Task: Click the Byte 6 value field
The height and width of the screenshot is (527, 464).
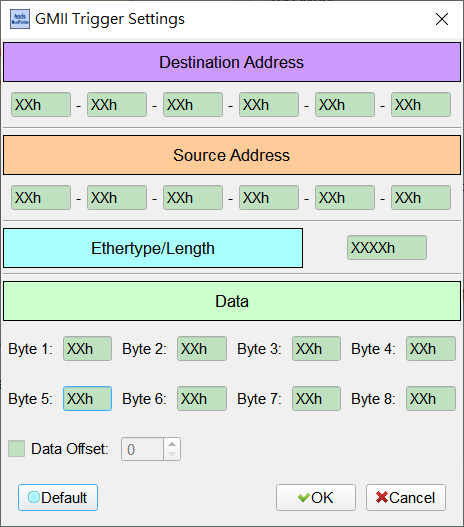Action: coord(202,399)
